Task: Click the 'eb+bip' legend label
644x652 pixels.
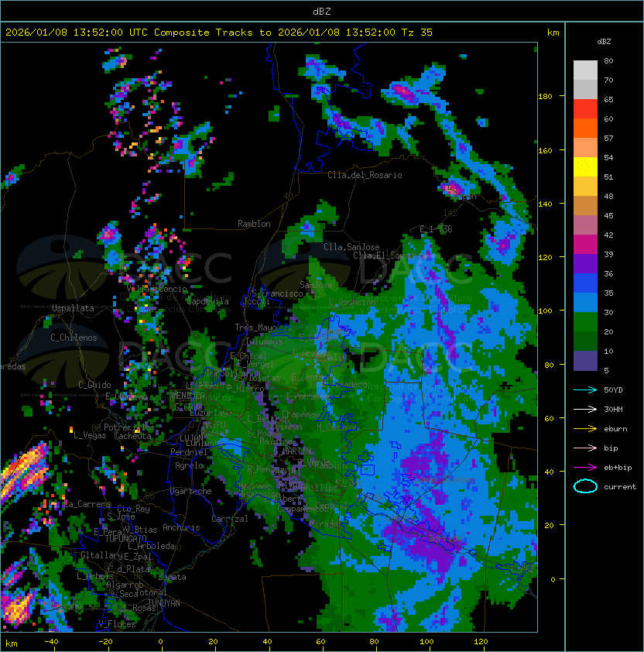Action: (618, 468)
